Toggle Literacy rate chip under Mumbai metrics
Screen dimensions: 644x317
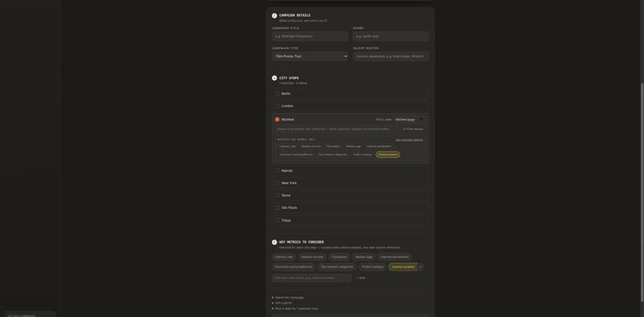288,146
